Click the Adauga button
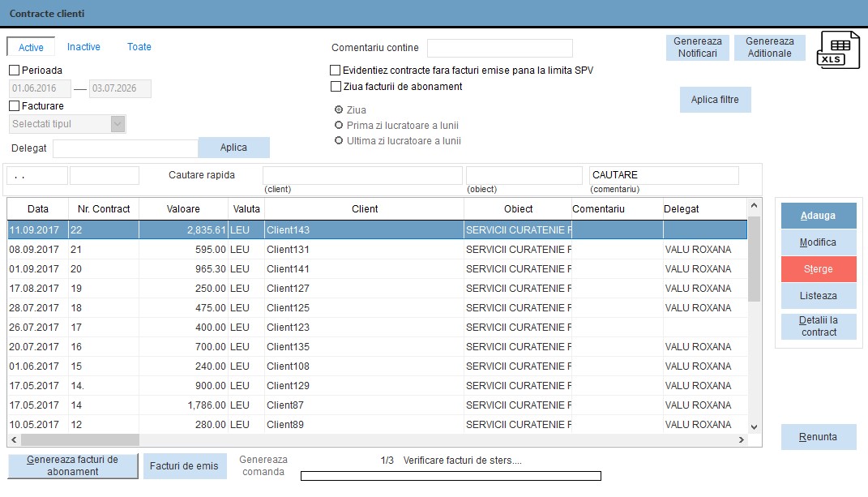868x497 pixels. [x=819, y=216]
